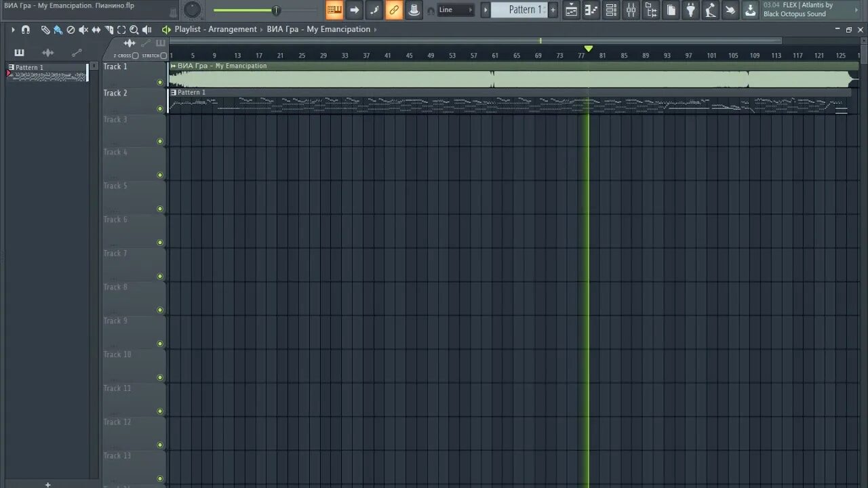Open the plugin picker plug icon
The image size is (868, 488).
[690, 9]
